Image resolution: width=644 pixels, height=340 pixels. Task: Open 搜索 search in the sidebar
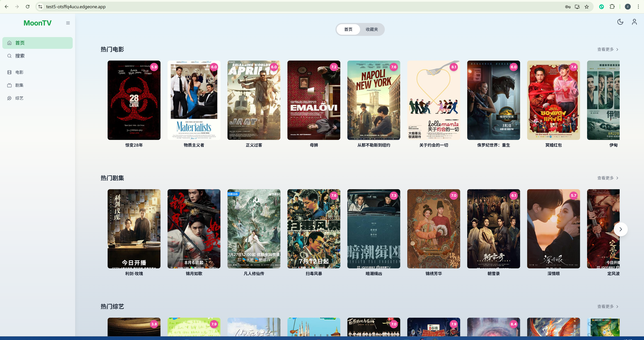[x=37, y=56]
